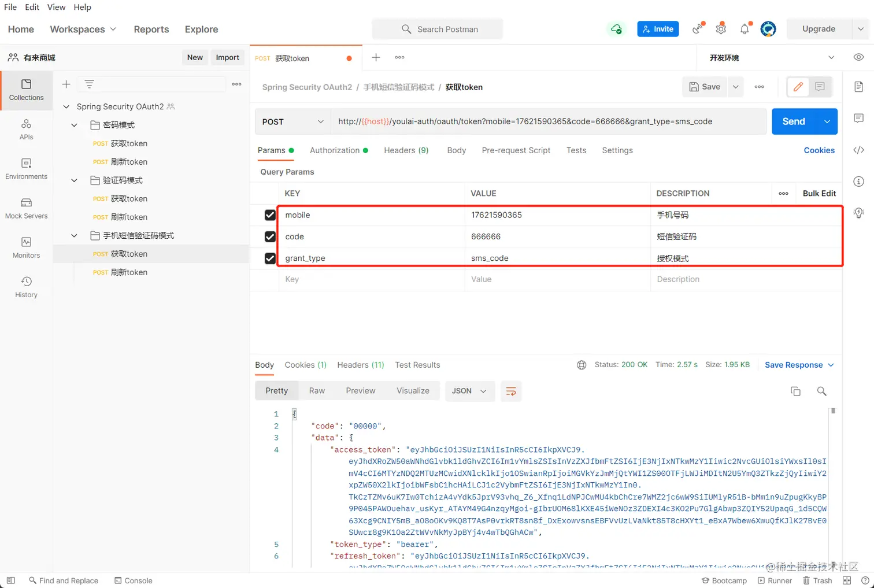Click the user avatar icon
The image size is (874, 588).
(768, 29)
